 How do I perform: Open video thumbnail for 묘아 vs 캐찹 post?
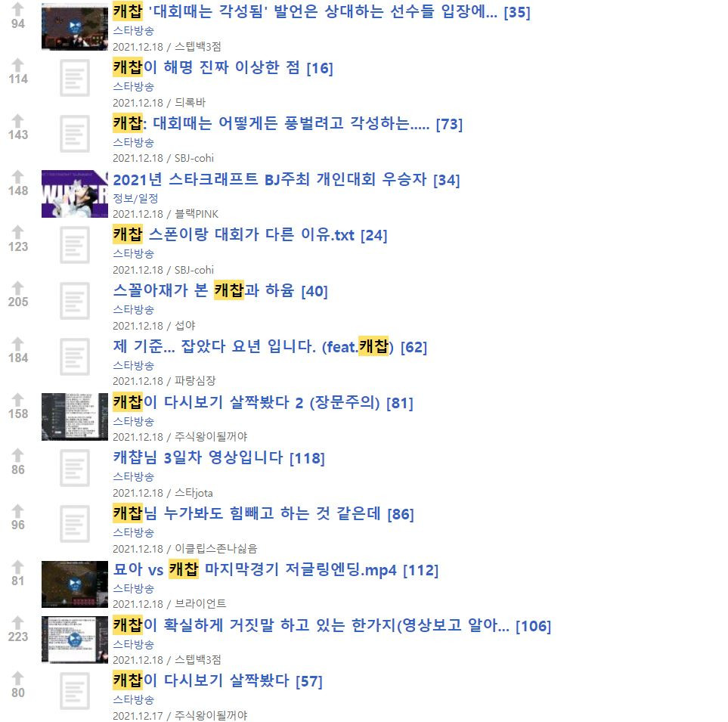point(75,584)
